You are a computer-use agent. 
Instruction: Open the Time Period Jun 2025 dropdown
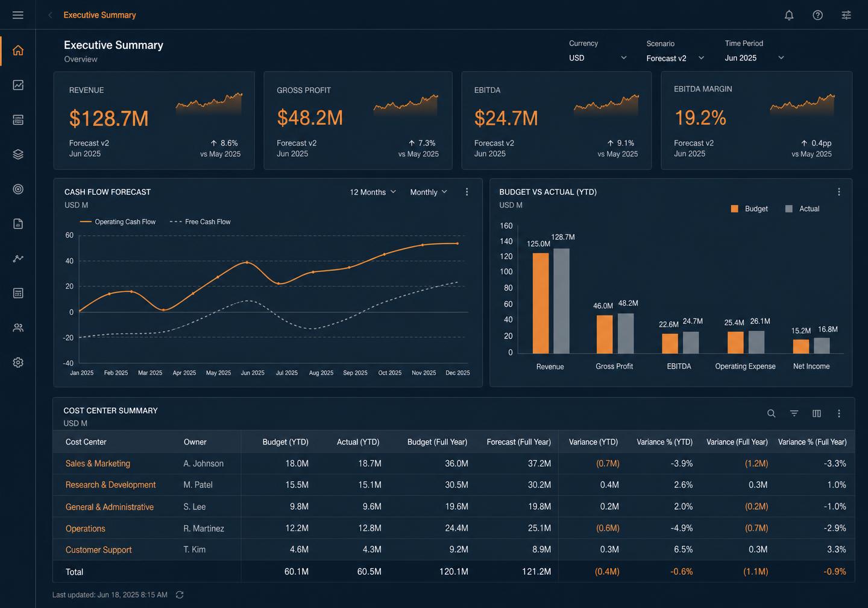(755, 58)
